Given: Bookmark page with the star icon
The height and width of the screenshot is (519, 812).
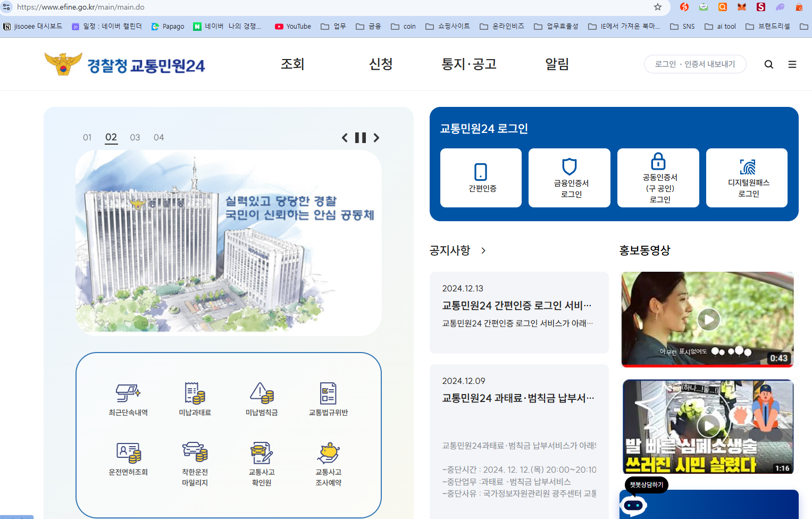Looking at the screenshot, I should [658, 7].
